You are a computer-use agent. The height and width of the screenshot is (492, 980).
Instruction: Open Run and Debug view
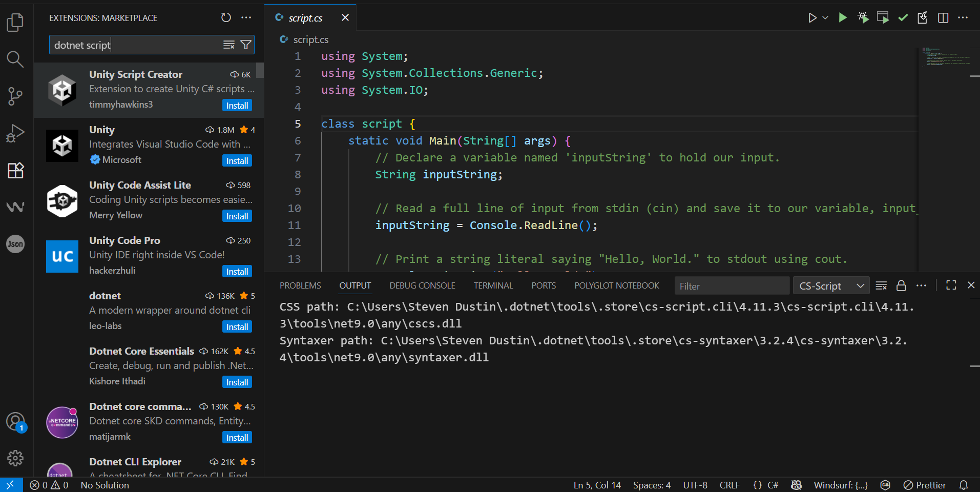point(15,133)
